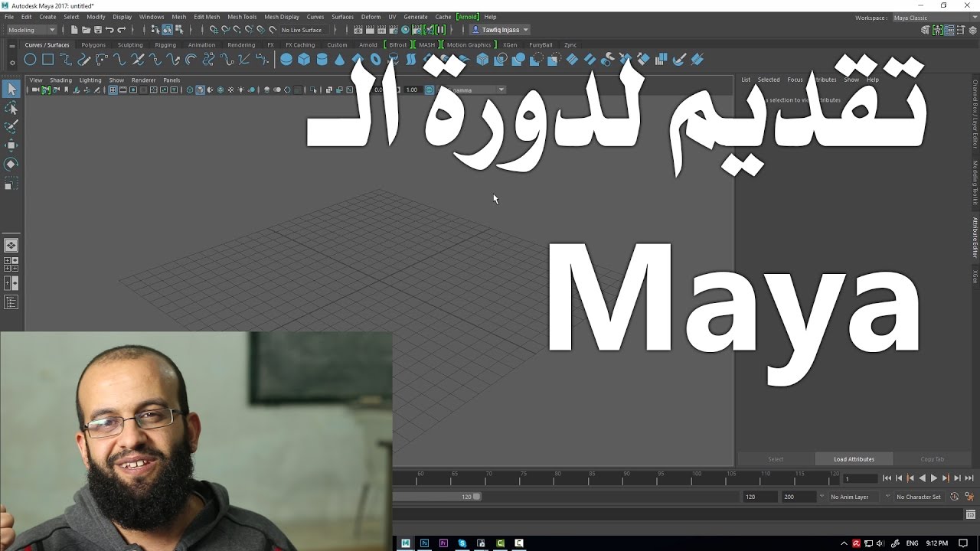Create a new scene from the status line
980x551 pixels.
click(x=73, y=30)
